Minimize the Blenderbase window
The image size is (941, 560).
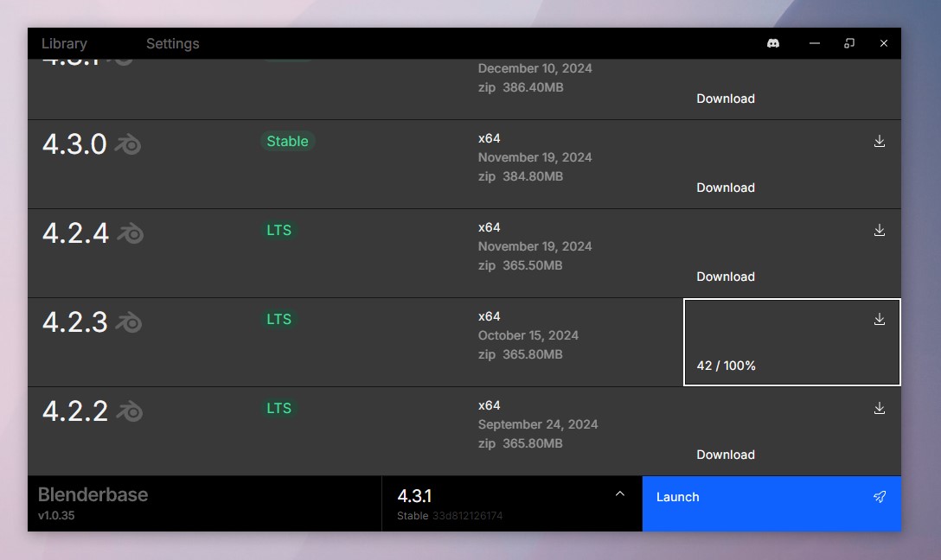point(815,43)
